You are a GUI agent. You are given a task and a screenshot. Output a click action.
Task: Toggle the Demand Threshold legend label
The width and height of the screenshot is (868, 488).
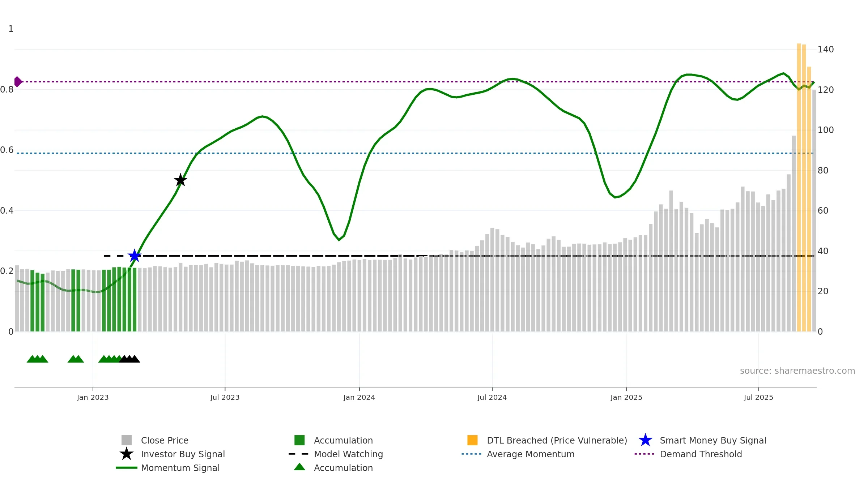pos(701,454)
